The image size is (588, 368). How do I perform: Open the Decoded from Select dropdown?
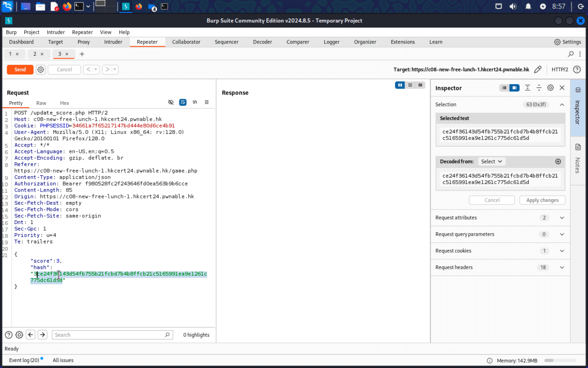click(x=491, y=161)
